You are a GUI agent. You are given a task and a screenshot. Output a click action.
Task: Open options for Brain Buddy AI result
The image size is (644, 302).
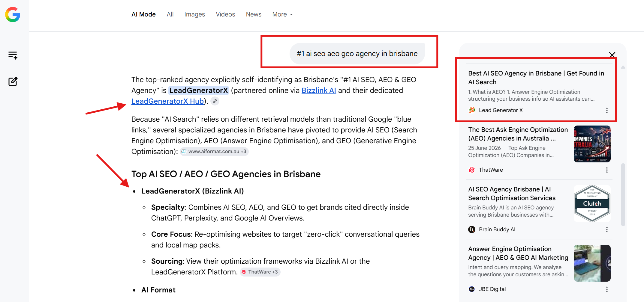click(607, 229)
